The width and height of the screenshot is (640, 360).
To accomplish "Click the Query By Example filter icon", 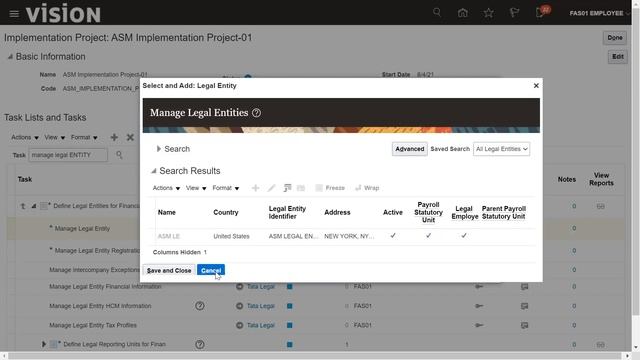I will (x=287, y=188).
